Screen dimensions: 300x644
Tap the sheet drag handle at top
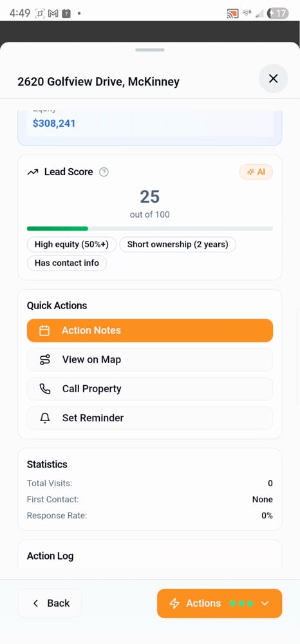[x=150, y=50]
